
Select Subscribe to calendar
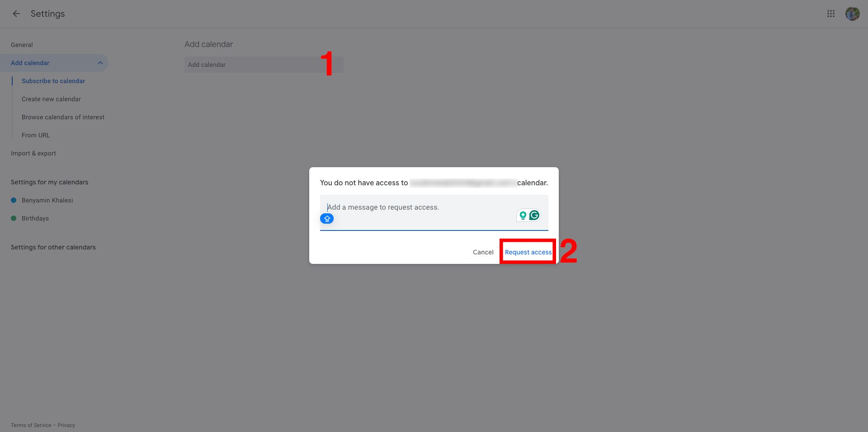click(53, 81)
